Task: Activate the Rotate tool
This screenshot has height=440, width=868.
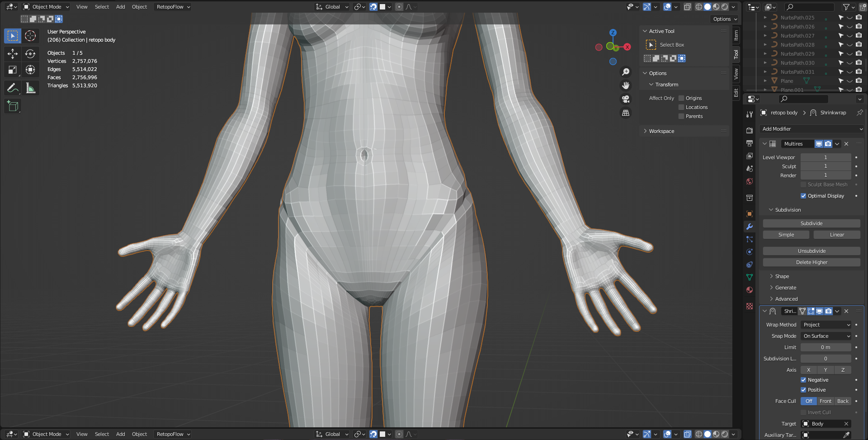Action: tap(30, 54)
